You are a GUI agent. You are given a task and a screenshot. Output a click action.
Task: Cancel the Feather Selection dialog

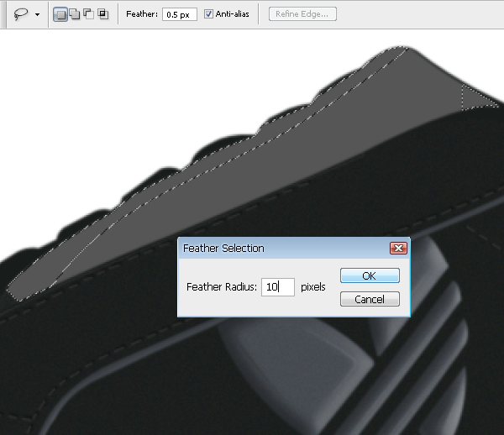[370, 299]
